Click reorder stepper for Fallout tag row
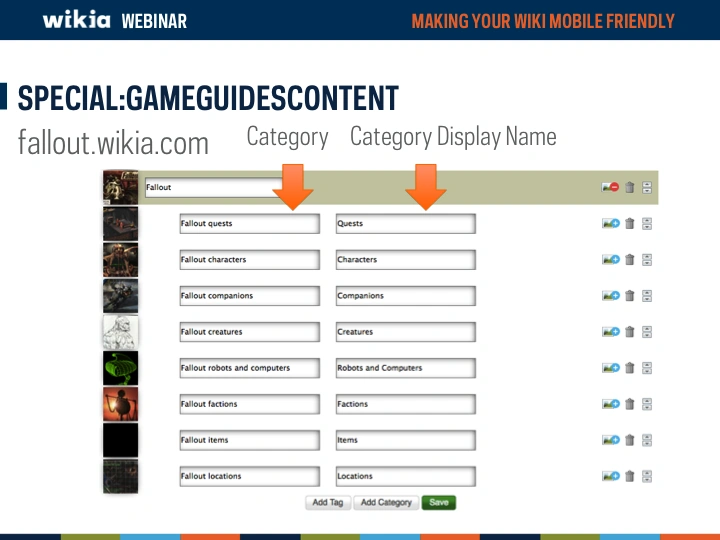This screenshot has height=540, width=720. [647, 187]
